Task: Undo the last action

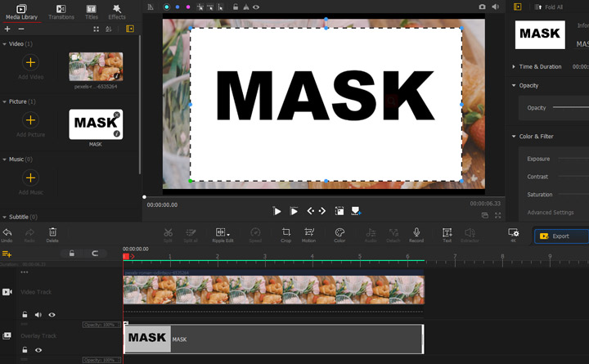Action: pyautogui.click(x=7, y=235)
